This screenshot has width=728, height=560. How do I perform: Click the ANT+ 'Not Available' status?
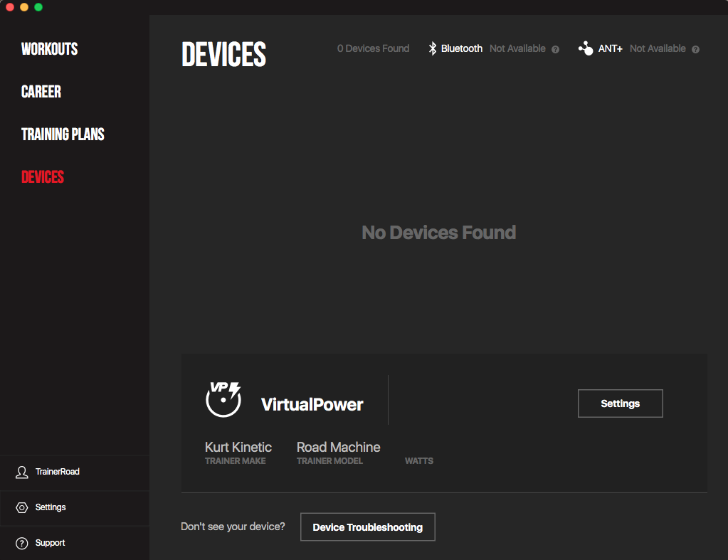tap(658, 48)
